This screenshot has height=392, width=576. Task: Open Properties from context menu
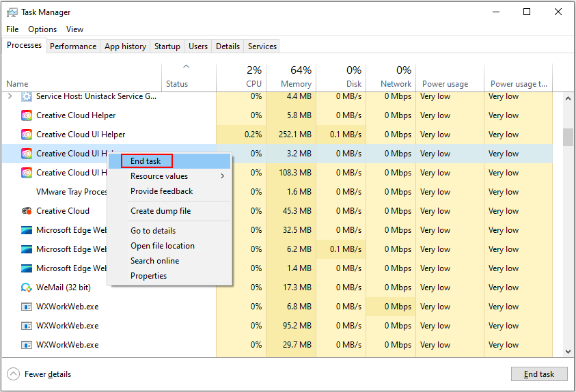coord(169,276)
